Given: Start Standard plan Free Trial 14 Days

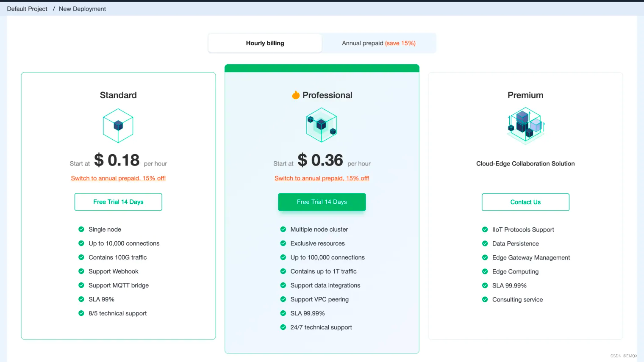Looking at the screenshot, I should click(118, 202).
